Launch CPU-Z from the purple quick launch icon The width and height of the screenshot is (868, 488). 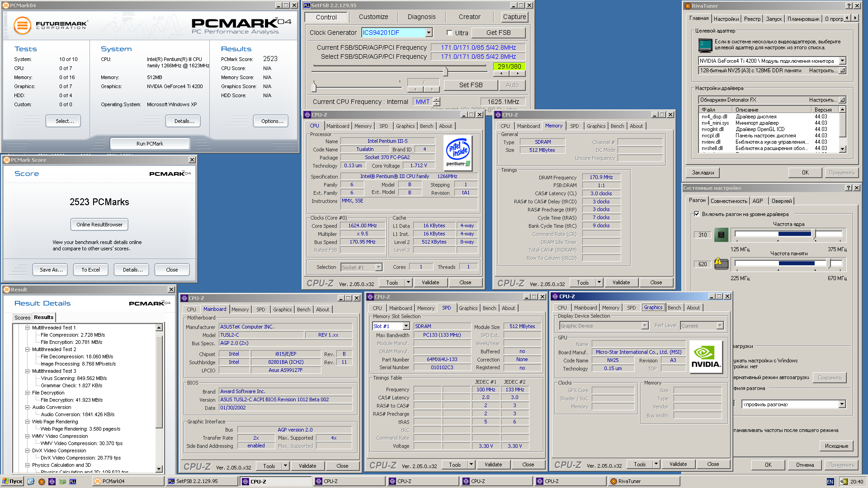tap(52, 481)
